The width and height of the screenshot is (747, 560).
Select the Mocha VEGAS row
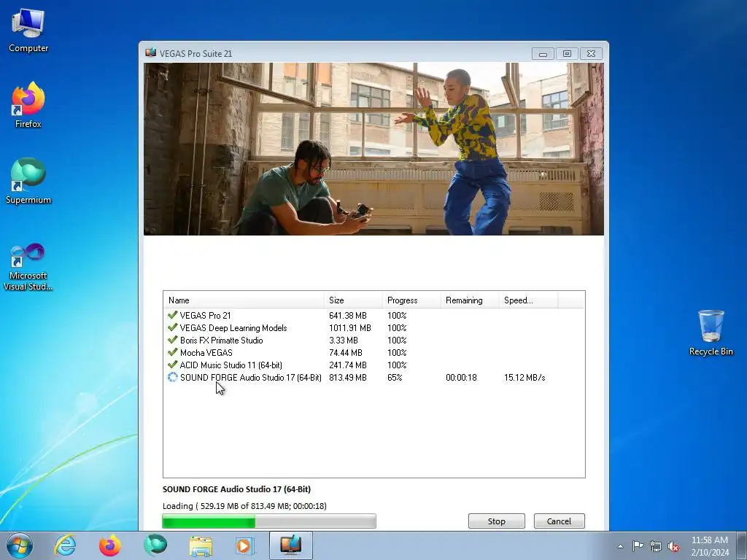click(x=374, y=352)
